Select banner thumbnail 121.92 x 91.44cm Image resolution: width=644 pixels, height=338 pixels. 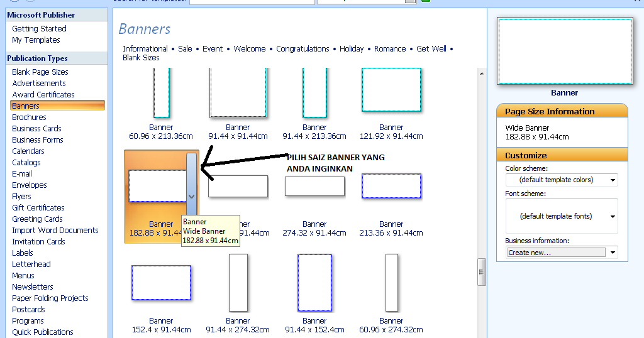pyautogui.click(x=391, y=90)
